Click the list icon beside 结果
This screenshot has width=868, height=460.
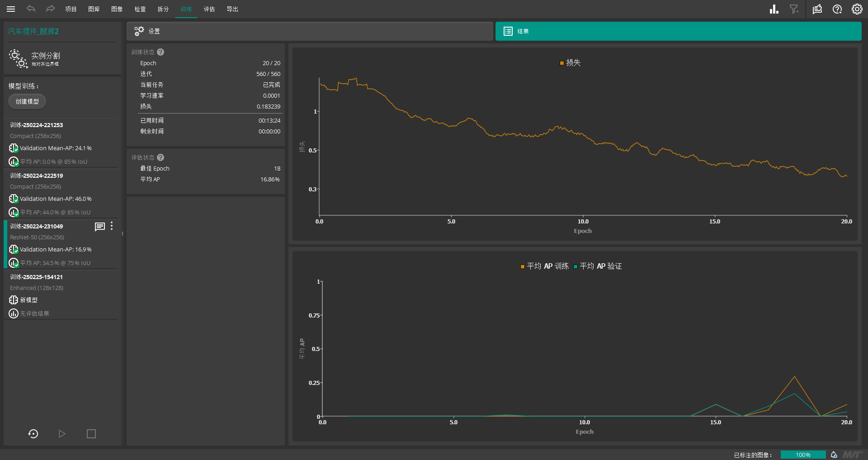coord(508,31)
